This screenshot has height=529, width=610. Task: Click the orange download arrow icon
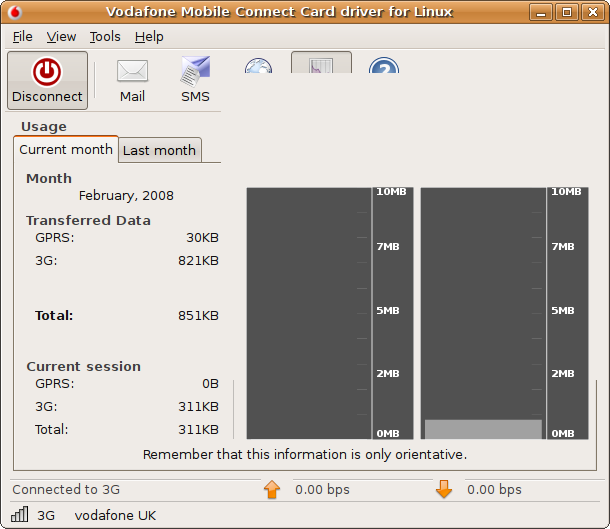pos(444,490)
